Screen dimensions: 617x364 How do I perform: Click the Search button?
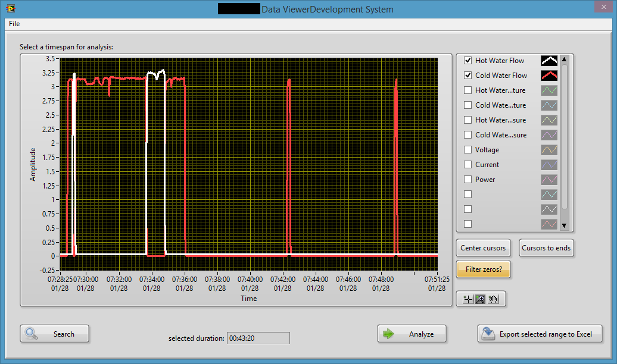(x=54, y=334)
